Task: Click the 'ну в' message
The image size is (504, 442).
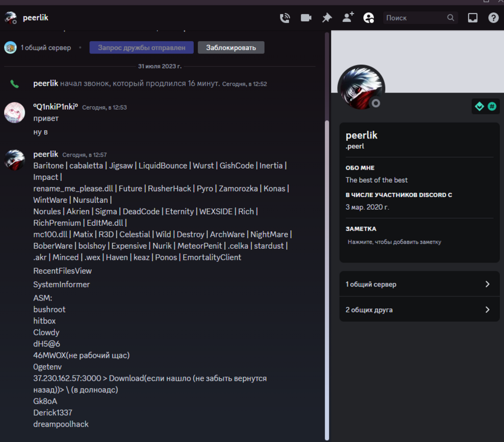Action: [x=41, y=132]
